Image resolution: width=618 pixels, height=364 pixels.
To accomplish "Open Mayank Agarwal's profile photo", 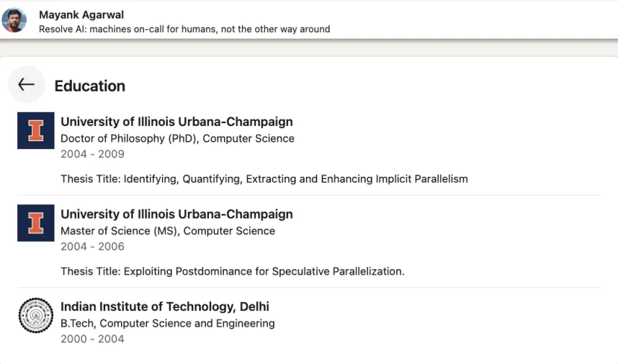I will [14, 20].
